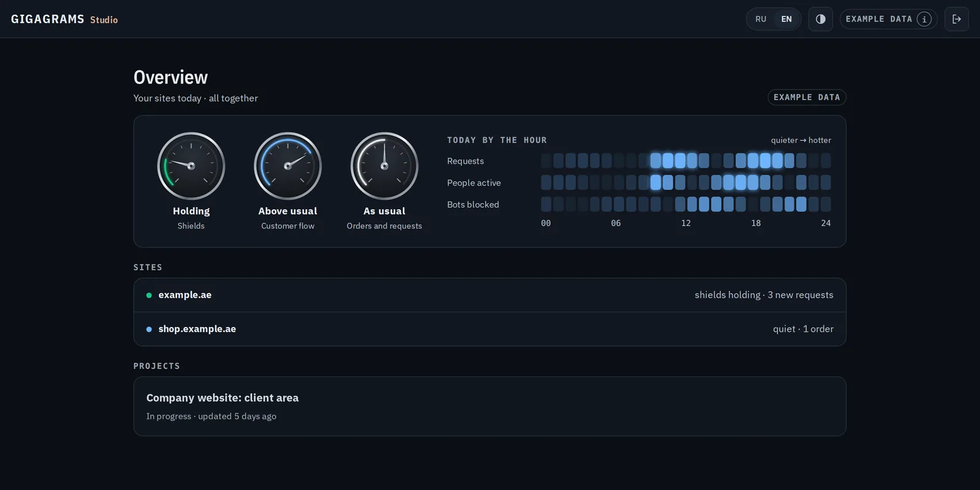
Task: Open the Shields gauge dial
Action: pyautogui.click(x=191, y=166)
